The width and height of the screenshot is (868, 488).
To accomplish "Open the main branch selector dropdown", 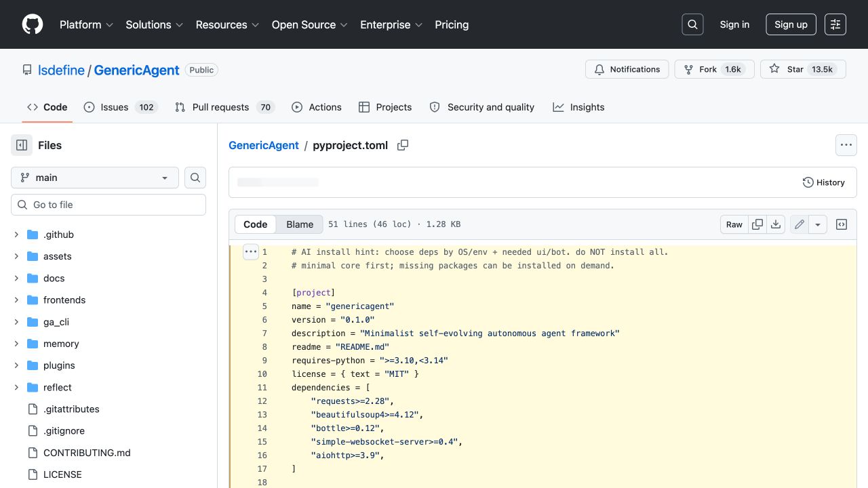I will pos(95,178).
